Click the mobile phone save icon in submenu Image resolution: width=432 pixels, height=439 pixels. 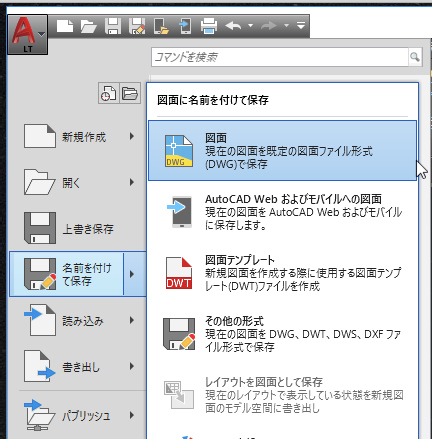(179, 212)
